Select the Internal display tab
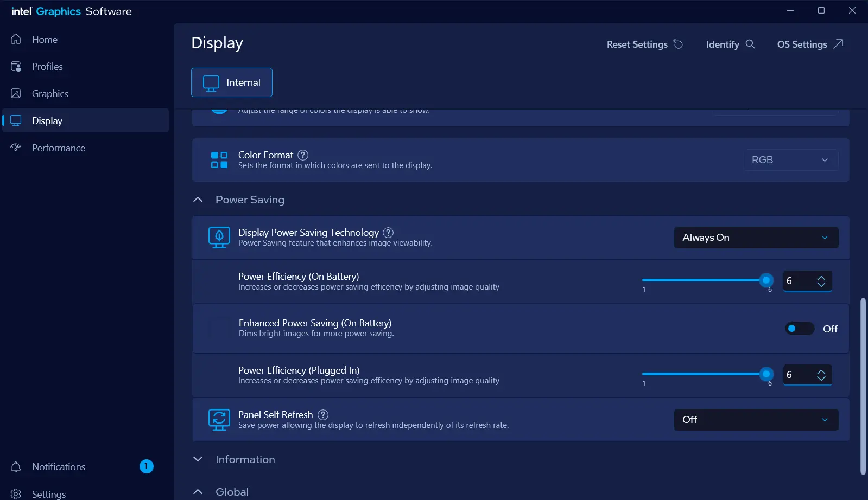This screenshot has height=500, width=868. coord(232,82)
